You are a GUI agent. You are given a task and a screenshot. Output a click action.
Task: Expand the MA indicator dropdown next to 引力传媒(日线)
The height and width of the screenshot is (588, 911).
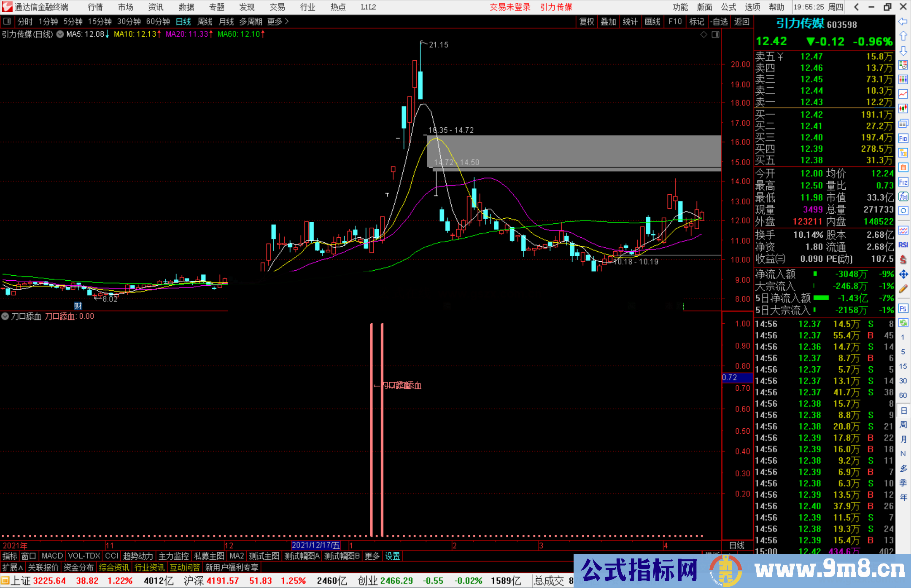coord(60,34)
